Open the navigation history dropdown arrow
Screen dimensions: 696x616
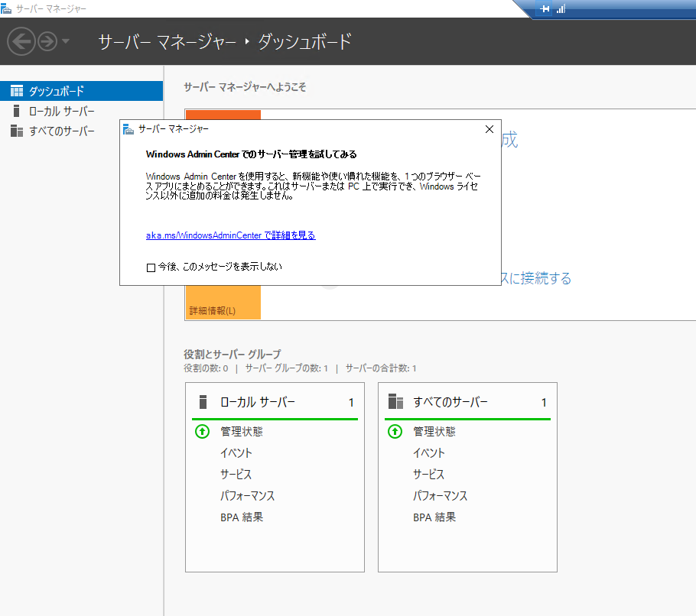(66, 41)
